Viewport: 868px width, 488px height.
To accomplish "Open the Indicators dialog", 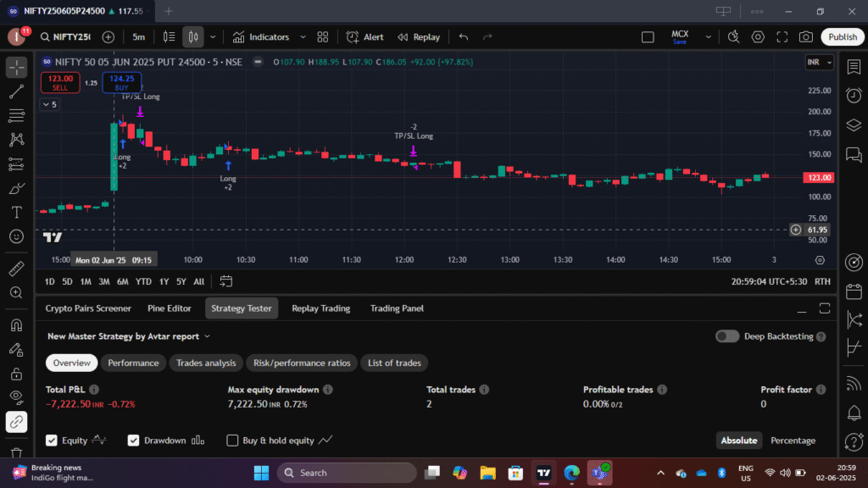I will (x=261, y=37).
